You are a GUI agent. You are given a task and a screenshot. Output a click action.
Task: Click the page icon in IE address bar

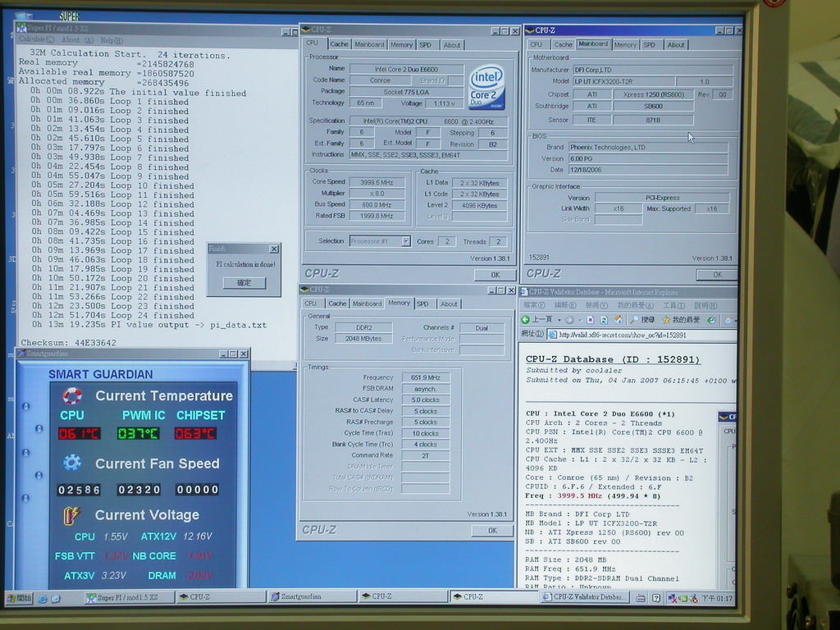point(552,335)
